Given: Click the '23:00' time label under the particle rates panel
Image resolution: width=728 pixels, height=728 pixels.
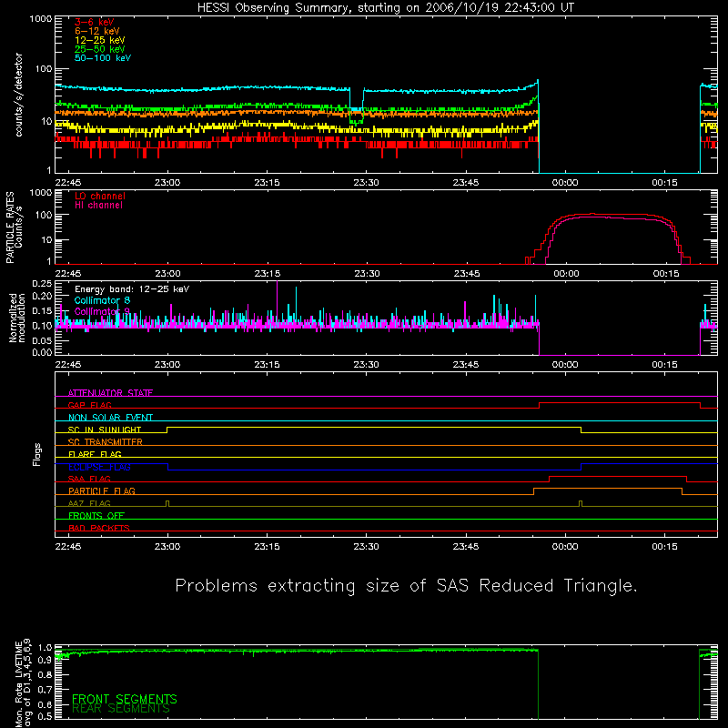Looking at the screenshot, I should 167,274.
